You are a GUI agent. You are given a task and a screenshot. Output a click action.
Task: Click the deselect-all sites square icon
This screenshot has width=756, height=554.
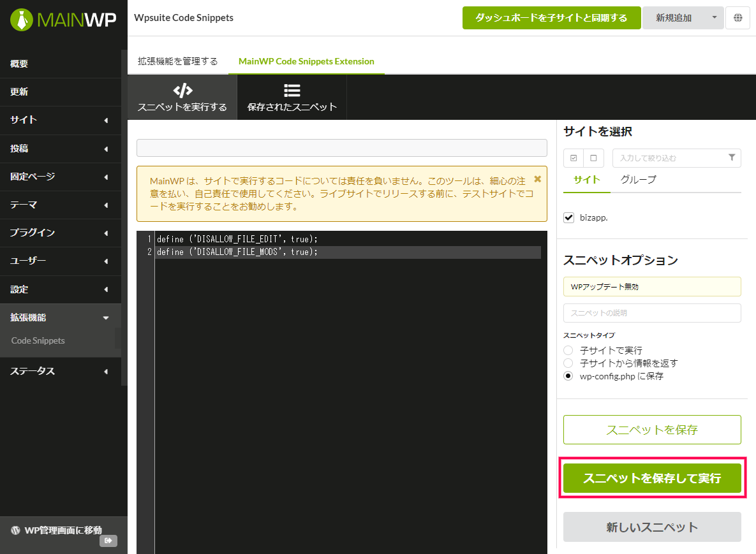click(593, 158)
